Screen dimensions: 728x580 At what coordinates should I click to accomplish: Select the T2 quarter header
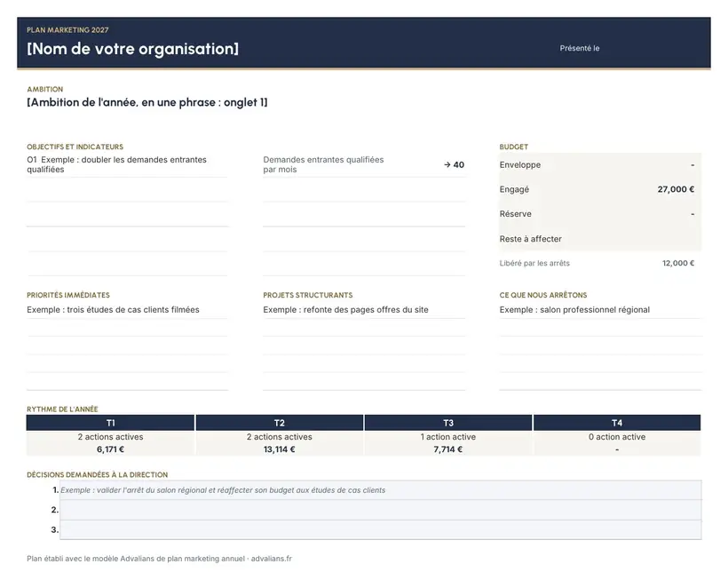(280, 423)
